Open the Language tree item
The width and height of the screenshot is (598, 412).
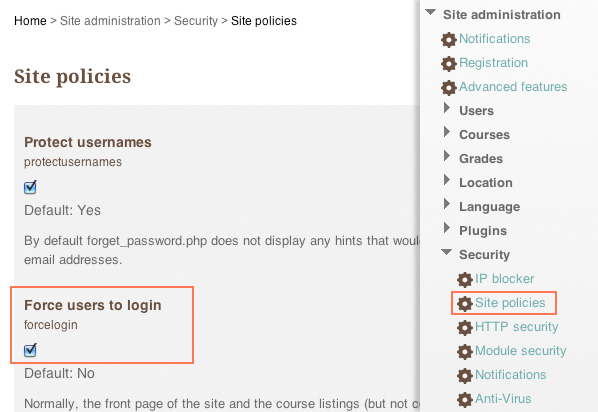pos(489,207)
